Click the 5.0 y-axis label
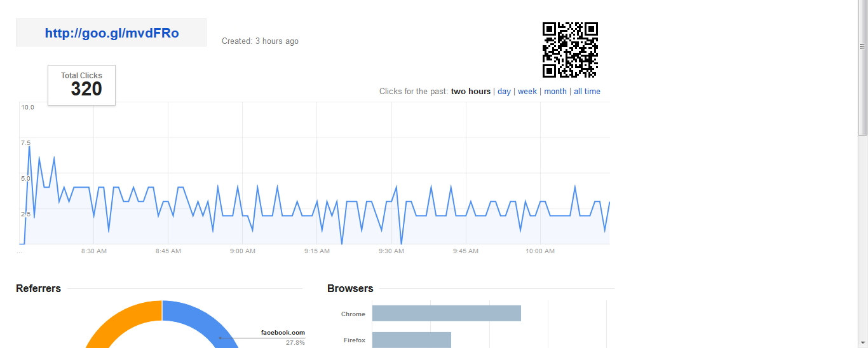The image size is (868, 348). coord(25,179)
